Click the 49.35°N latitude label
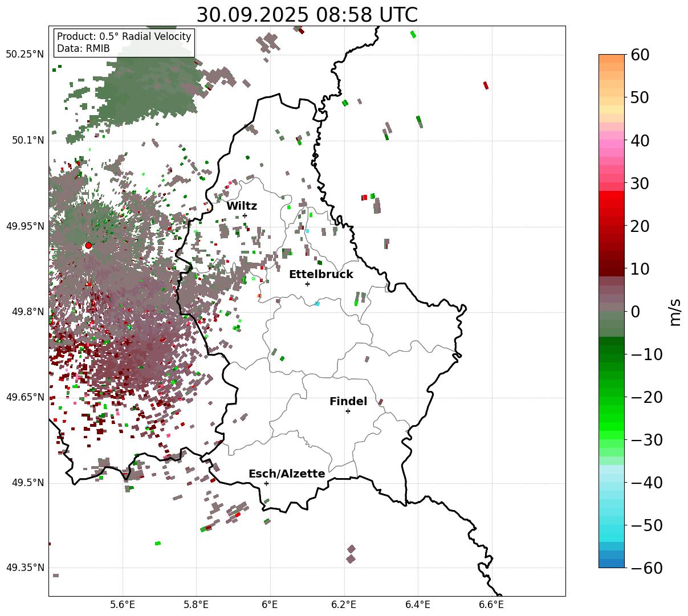Viewport: 688px width, 616px height. click(x=25, y=568)
